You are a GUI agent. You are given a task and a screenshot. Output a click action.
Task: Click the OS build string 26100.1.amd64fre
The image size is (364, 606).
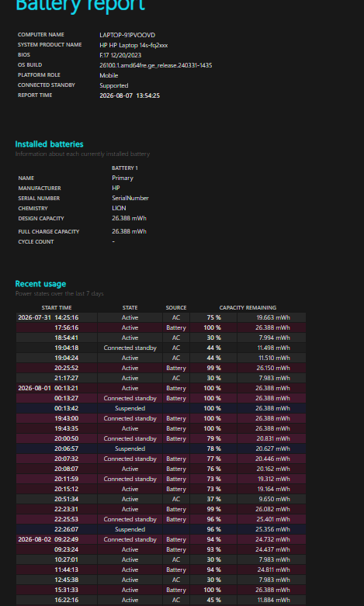click(x=156, y=65)
